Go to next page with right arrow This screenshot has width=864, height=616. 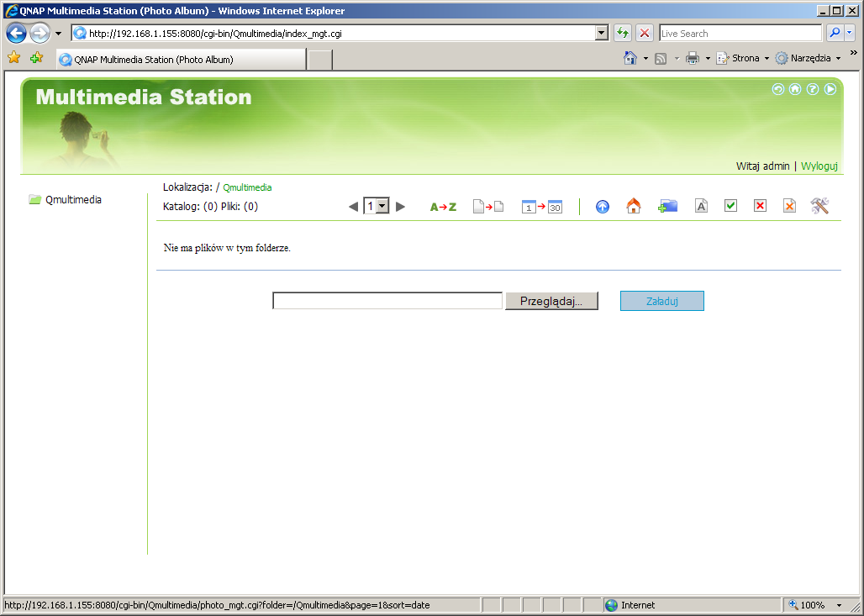point(401,207)
